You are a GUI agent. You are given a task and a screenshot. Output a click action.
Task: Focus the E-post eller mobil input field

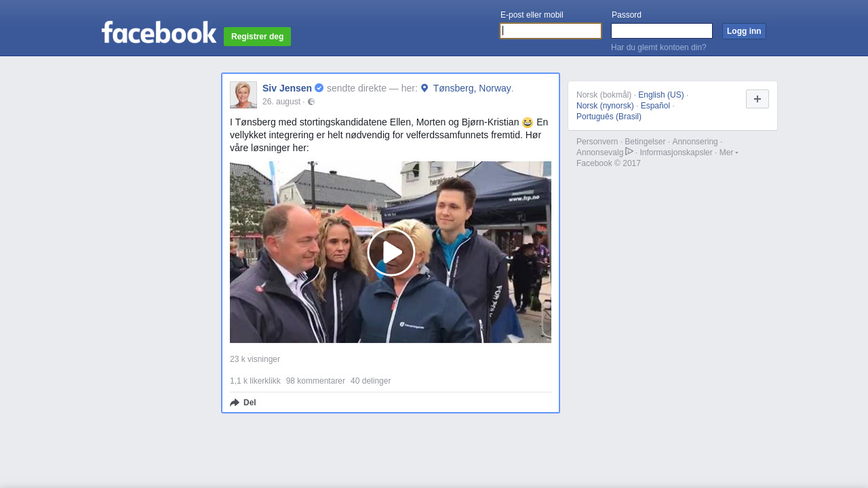(551, 31)
